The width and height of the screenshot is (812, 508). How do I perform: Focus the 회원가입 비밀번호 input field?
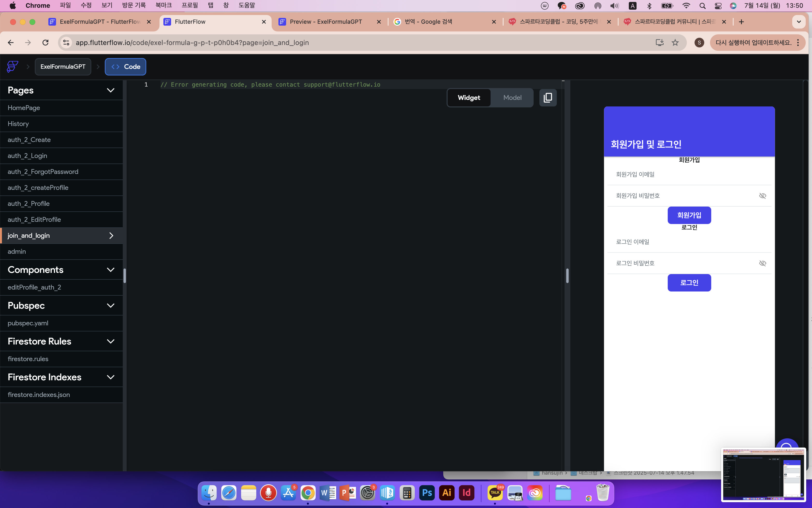689,196
